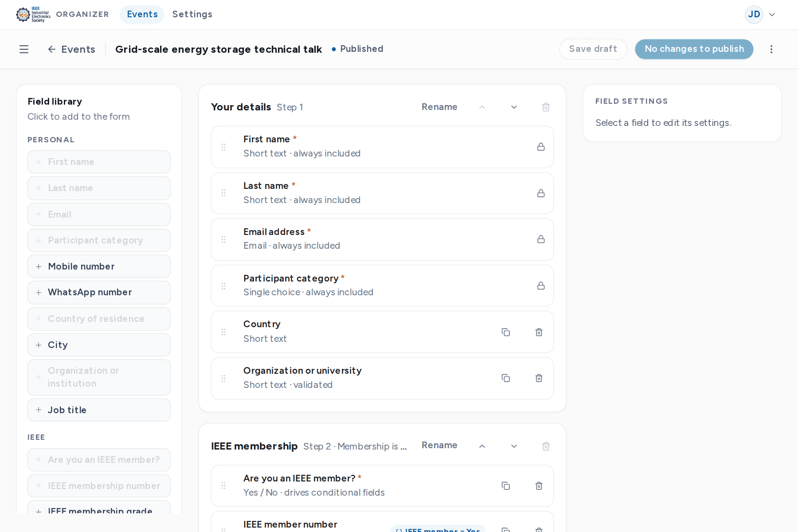798x532 pixels.
Task: Click the Save draft button
Action: [593, 49]
